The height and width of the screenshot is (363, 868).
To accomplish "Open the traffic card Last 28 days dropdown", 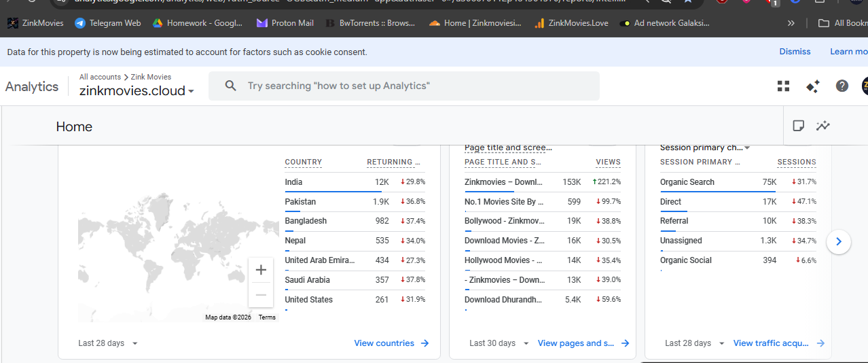I will [x=695, y=343].
